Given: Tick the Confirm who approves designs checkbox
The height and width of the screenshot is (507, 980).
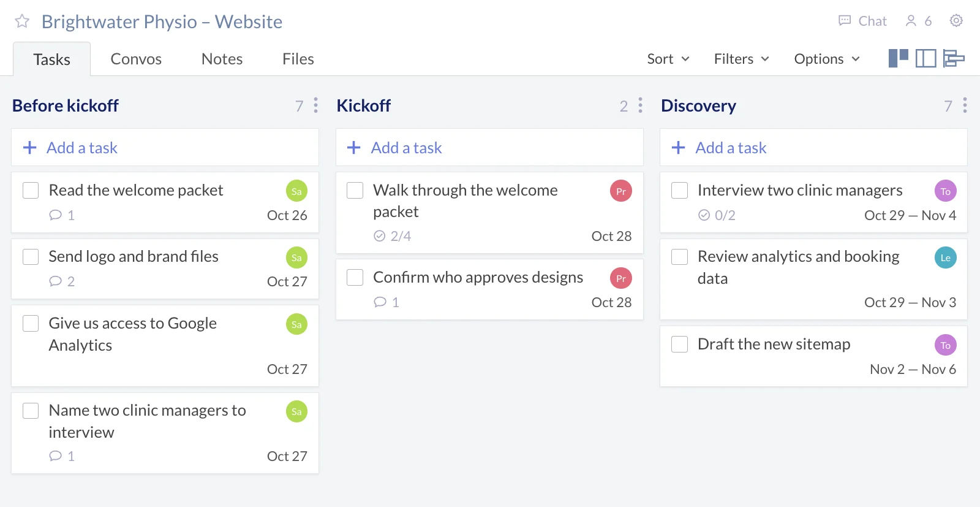Looking at the screenshot, I should tap(355, 278).
